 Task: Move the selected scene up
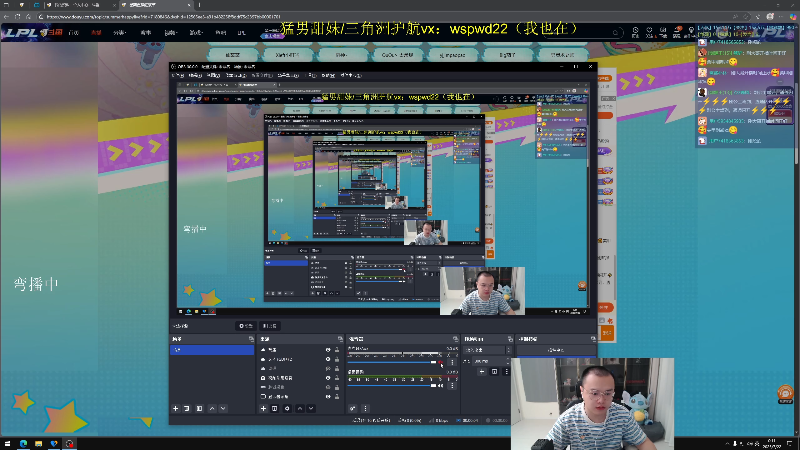tap(212, 409)
